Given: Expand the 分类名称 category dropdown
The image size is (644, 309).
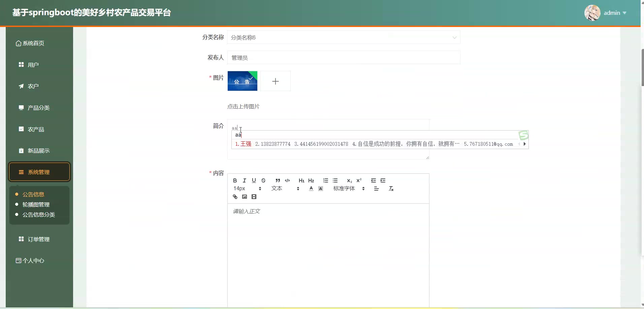Looking at the screenshot, I should [x=344, y=37].
